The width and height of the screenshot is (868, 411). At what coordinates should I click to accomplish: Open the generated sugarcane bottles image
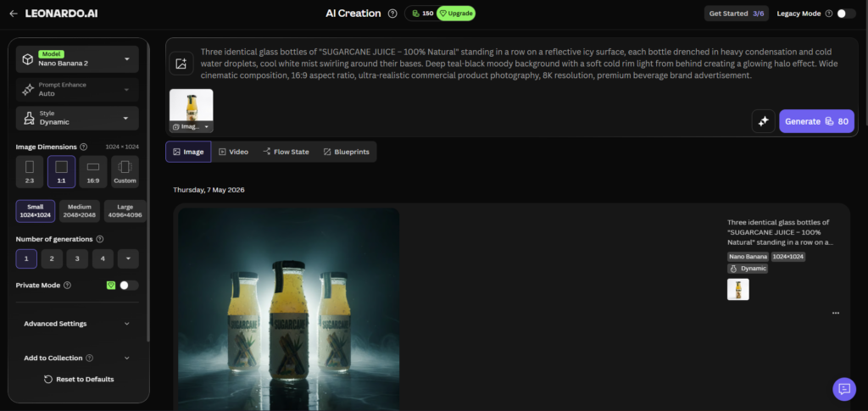[288, 309]
